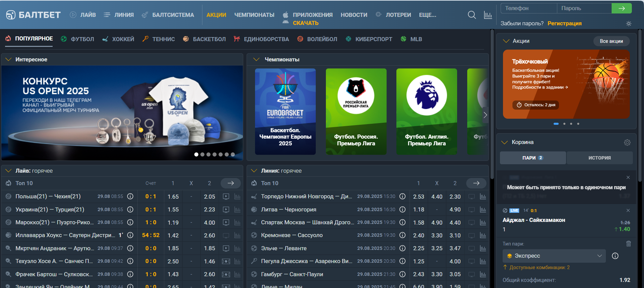
Task: Open ЛАЙВ section in the header
Action: point(83,15)
